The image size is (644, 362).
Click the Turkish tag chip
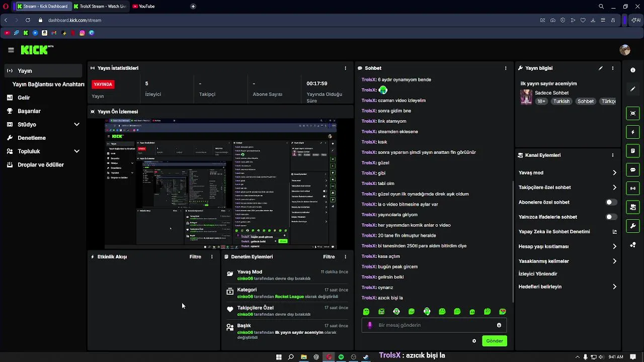(561, 101)
